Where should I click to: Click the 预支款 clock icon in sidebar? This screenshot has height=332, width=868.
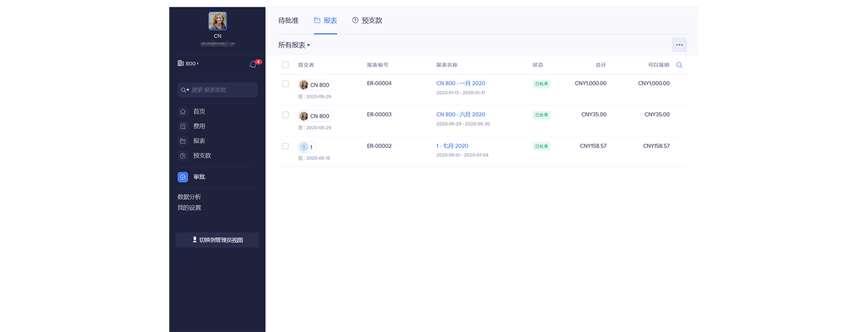pos(183,156)
